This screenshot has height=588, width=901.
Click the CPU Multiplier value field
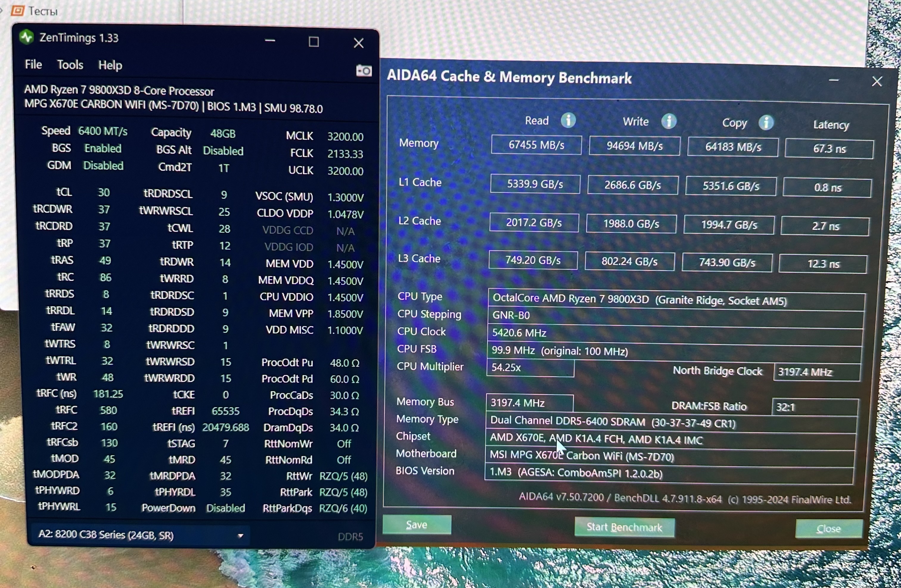click(x=530, y=367)
